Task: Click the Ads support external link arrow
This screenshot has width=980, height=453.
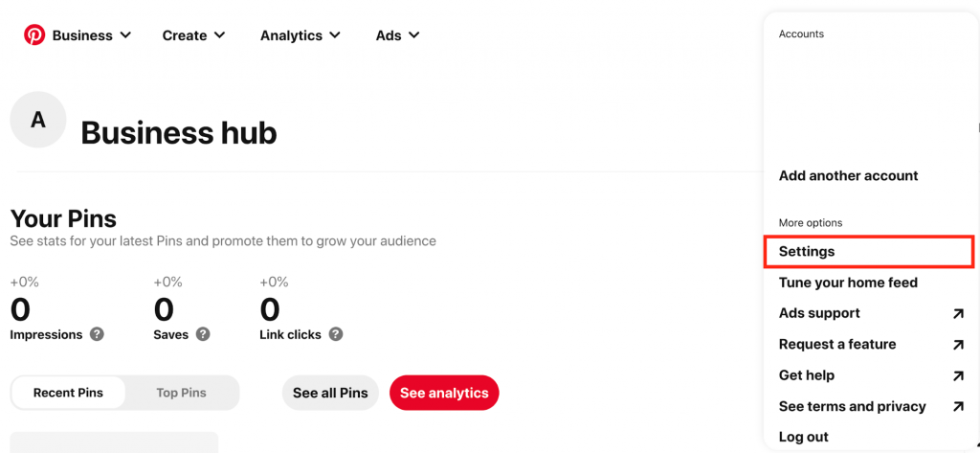Action: coord(958,313)
